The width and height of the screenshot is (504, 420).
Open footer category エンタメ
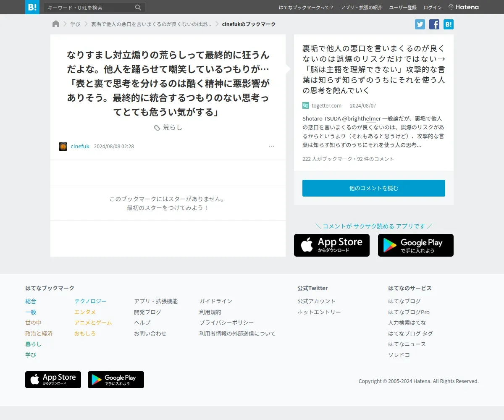(x=85, y=312)
